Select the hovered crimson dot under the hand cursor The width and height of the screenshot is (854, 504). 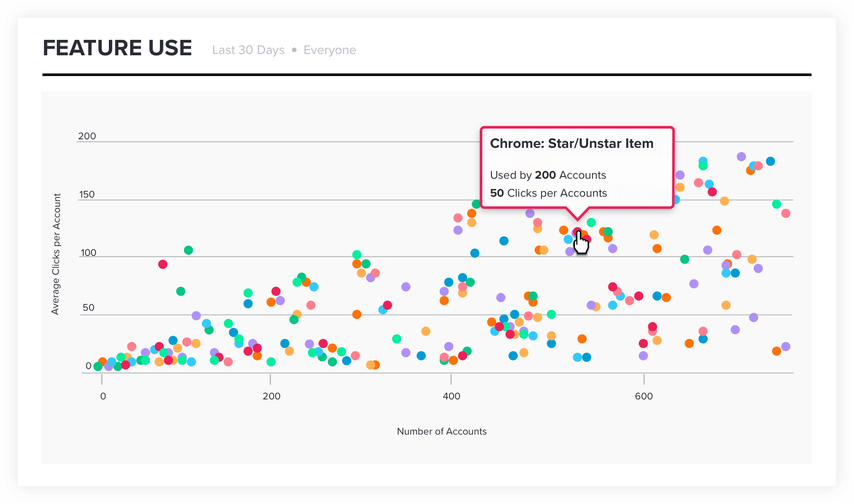pyautogui.click(x=577, y=232)
